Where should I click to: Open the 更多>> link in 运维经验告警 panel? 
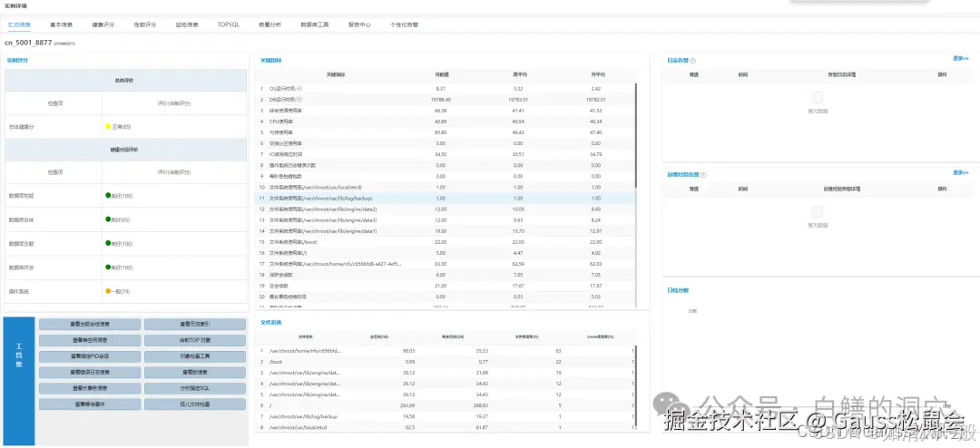pos(961,172)
